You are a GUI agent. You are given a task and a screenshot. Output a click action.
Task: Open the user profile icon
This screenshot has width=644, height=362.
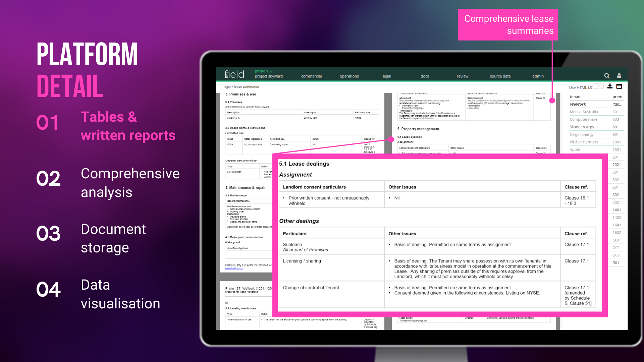tap(619, 76)
